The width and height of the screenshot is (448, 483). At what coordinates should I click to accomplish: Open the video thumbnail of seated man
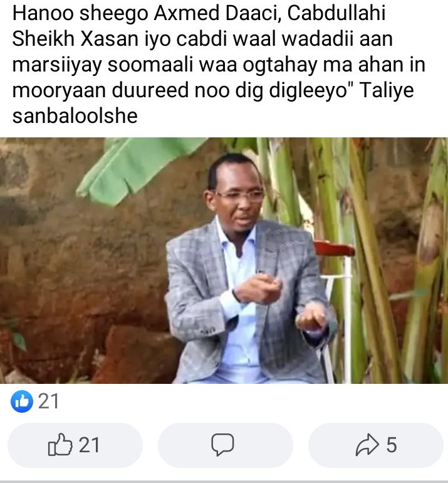tap(224, 260)
